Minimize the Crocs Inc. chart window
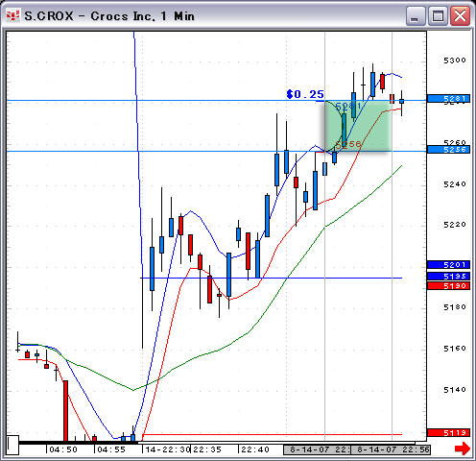Viewport: 476px width, 461px height. [x=416, y=15]
